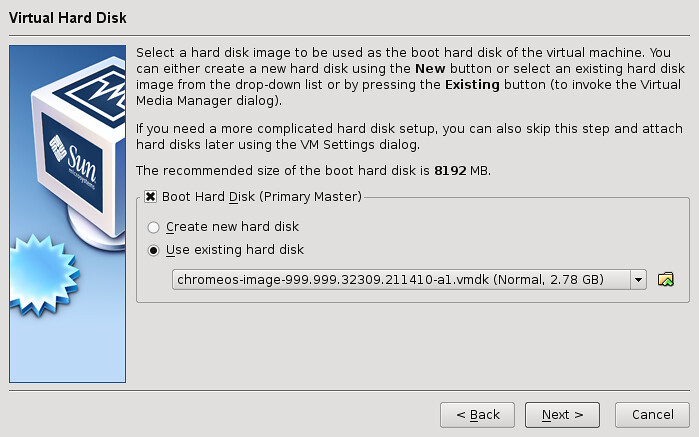699x437 pixels.
Task: Click the bold word Existing in the description
Action: (472, 85)
